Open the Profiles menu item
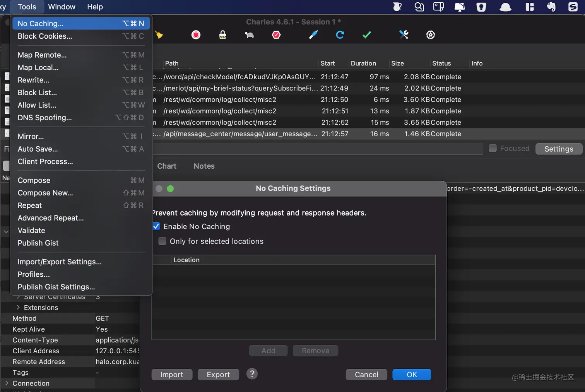585x392 pixels. tap(81, 274)
